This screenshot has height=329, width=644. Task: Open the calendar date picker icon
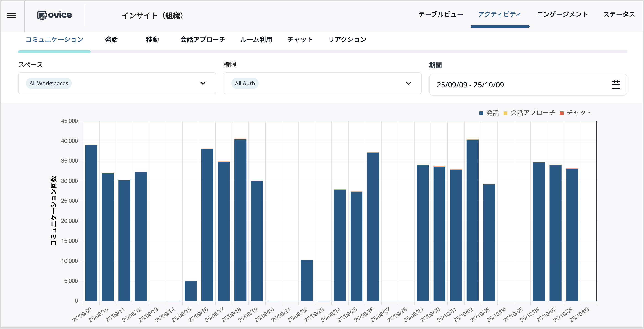pyautogui.click(x=616, y=85)
